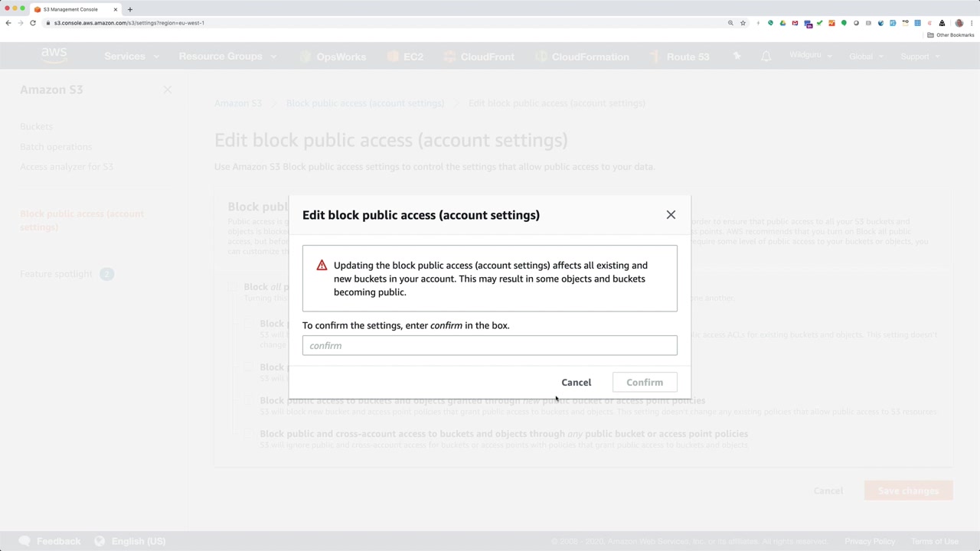Go back using the browser back arrow
The image size is (980, 551).
(8, 23)
